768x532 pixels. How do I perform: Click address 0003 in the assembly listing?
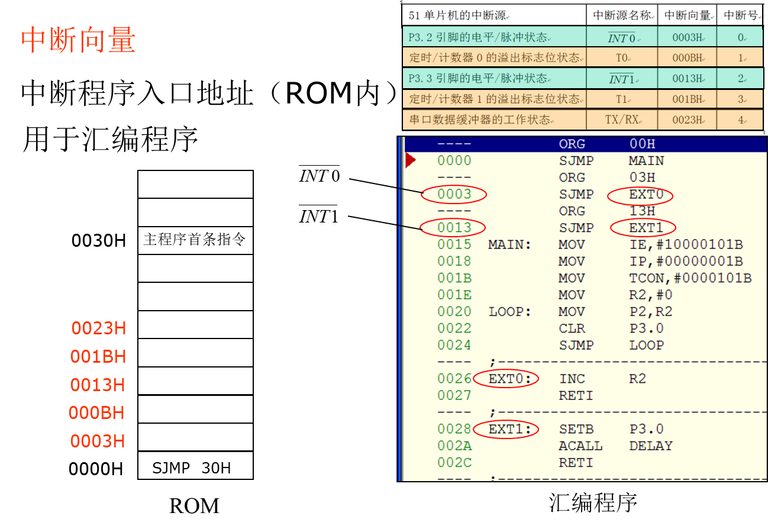(454, 194)
